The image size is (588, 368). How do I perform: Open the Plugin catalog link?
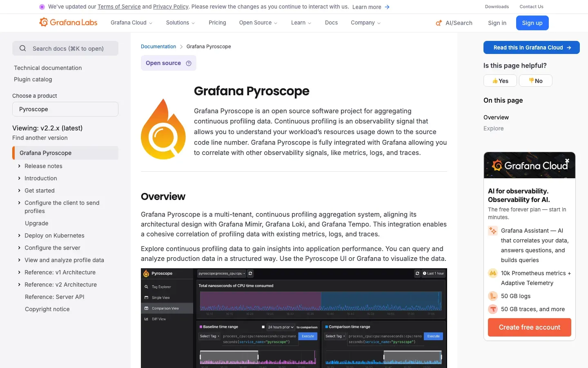(33, 79)
